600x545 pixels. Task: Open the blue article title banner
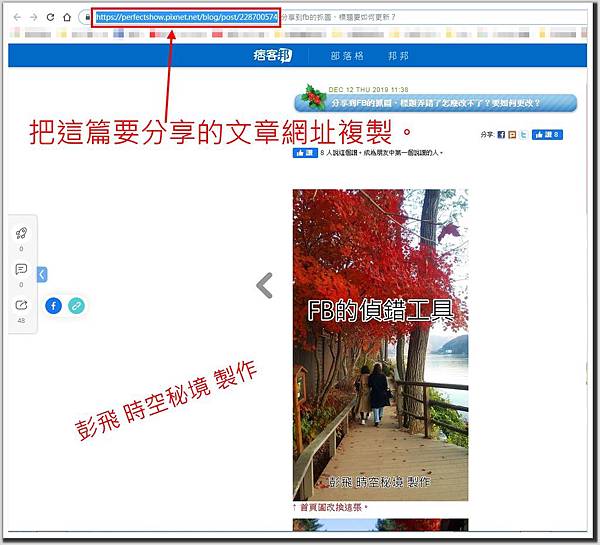point(435,103)
